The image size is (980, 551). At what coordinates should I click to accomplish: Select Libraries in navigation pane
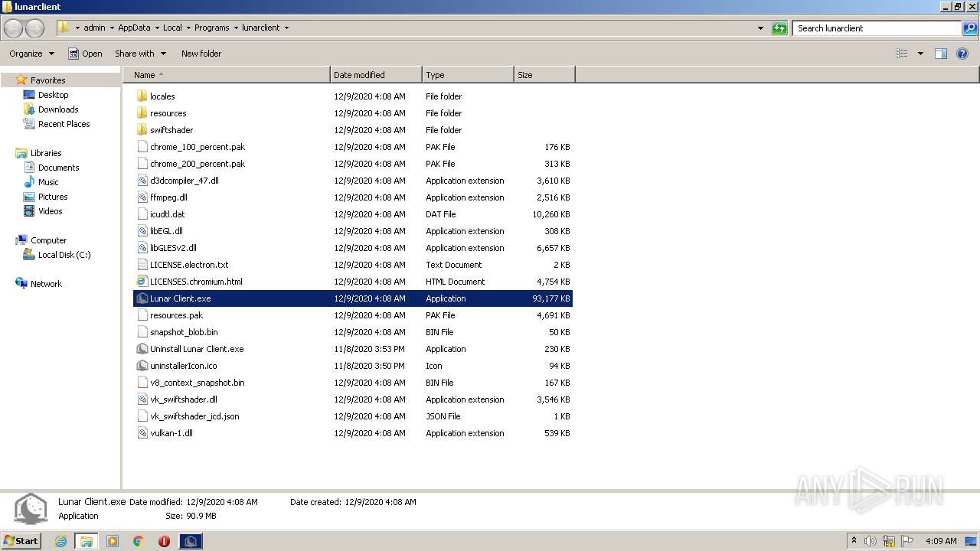coord(45,153)
